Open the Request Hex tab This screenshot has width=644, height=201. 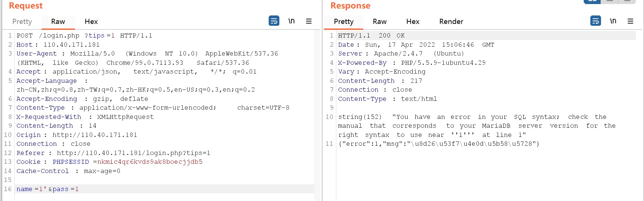coord(91,21)
